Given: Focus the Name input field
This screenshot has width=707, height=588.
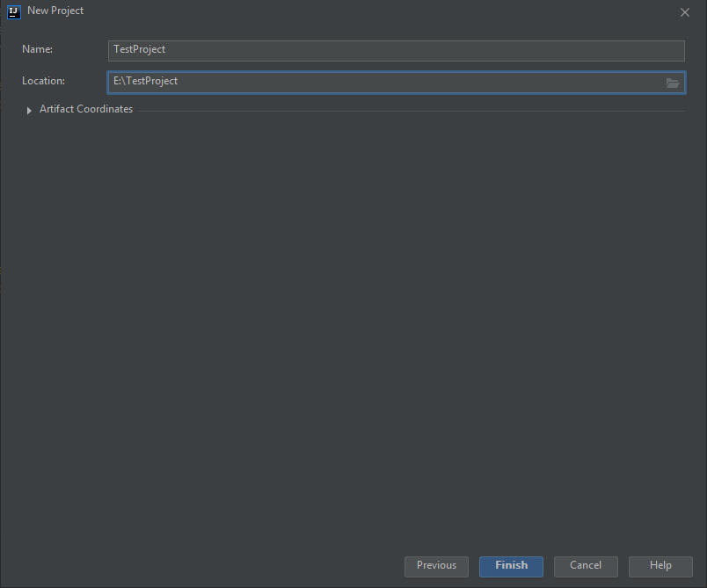Looking at the screenshot, I should (x=396, y=50).
